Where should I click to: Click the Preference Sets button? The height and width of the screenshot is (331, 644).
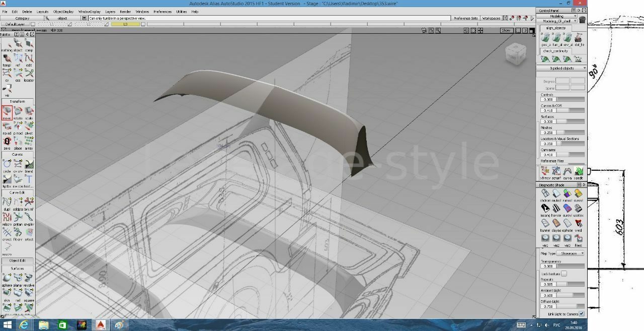[465, 18]
